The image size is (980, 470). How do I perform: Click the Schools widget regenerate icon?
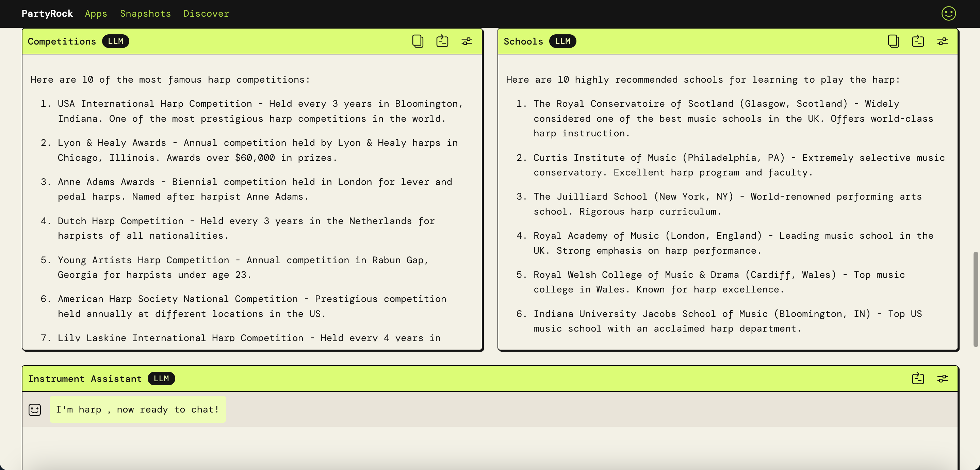click(x=918, y=41)
